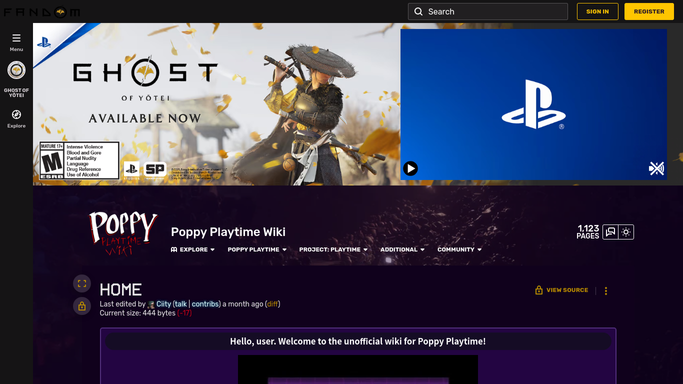Open the diff link of last edit
Image resolution: width=683 pixels, height=384 pixels.
coord(272,304)
